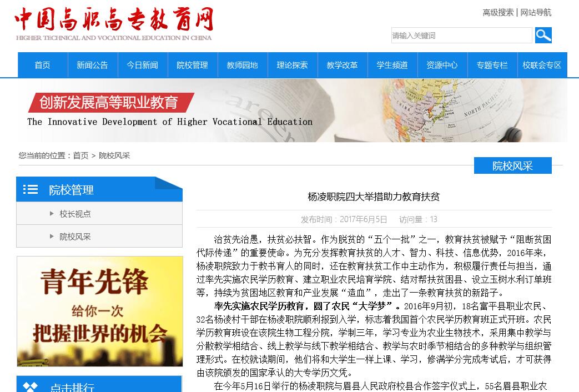Expand the 校长视点 arrow in sidebar
Image resolution: width=579 pixels, height=392 pixels.
pyautogui.click(x=52, y=214)
